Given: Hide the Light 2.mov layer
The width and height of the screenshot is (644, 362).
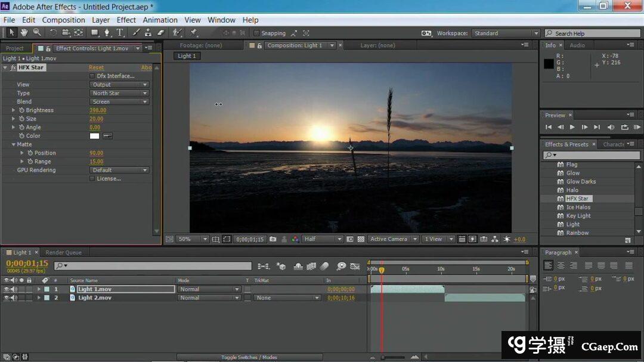Looking at the screenshot, I should pyautogui.click(x=7, y=298).
